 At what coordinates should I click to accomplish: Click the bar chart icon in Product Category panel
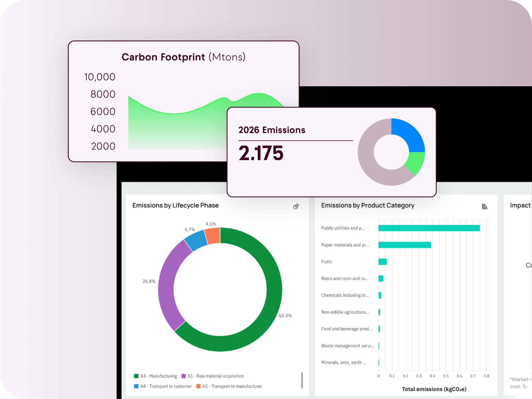(x=484, y=207)
